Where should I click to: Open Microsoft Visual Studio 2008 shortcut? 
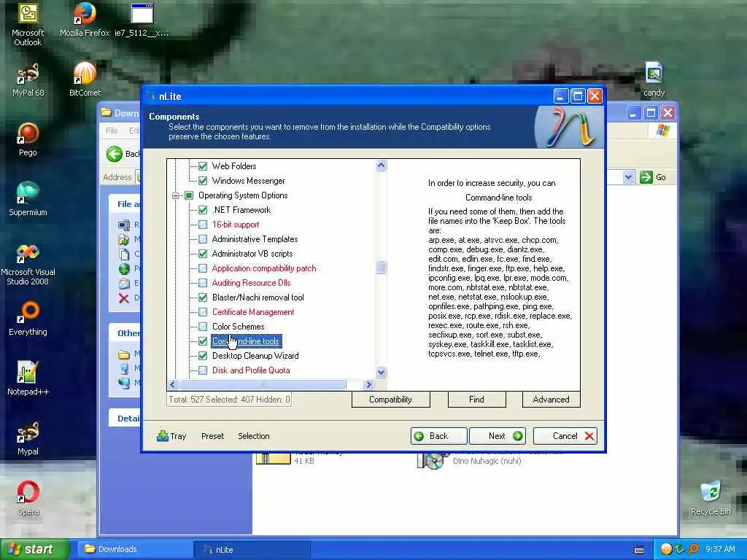click(28, 264)
